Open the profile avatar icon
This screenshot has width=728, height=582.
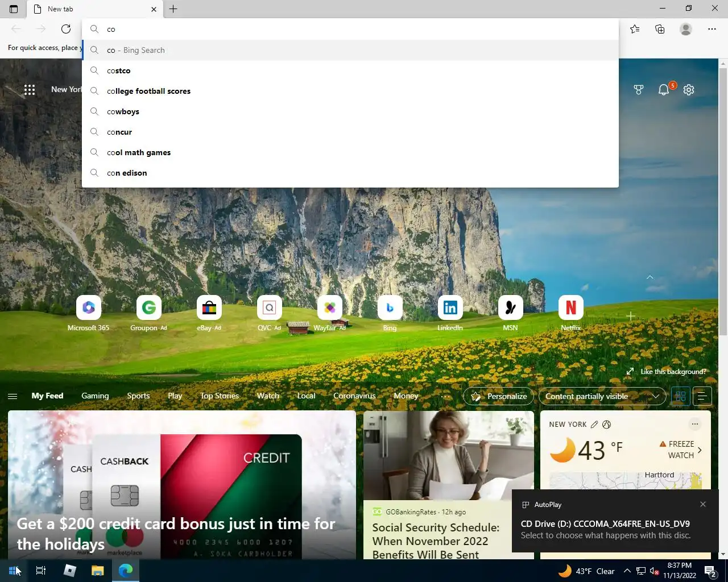pos(686,29)
